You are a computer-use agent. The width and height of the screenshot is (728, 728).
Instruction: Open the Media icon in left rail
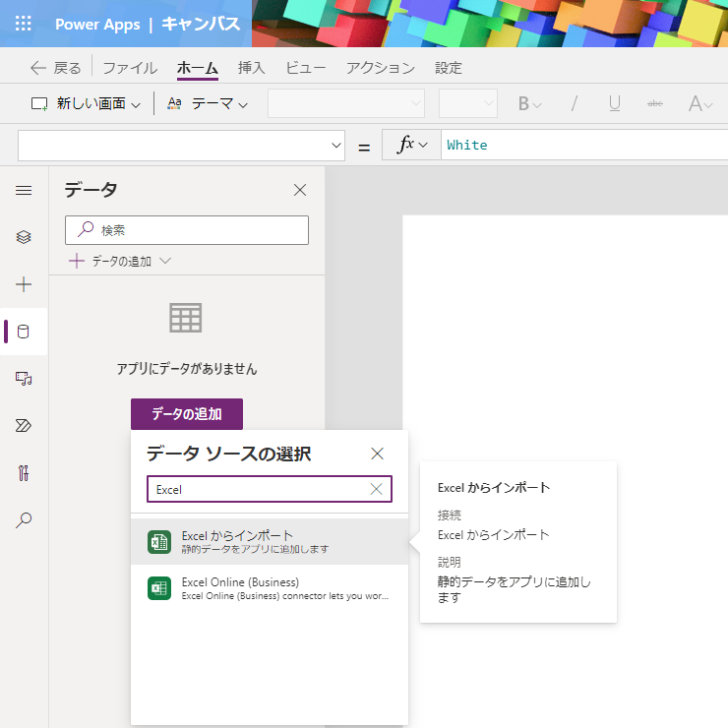point(24,379)
